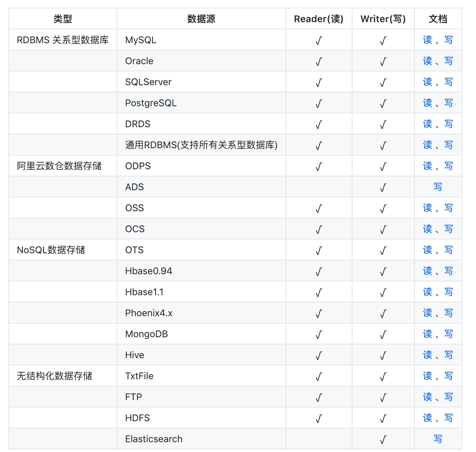Viewport: 476px width, 452px height.
Task: Click the Writer(写) column header
Action: pyautogui.click(x=383, y=19)
